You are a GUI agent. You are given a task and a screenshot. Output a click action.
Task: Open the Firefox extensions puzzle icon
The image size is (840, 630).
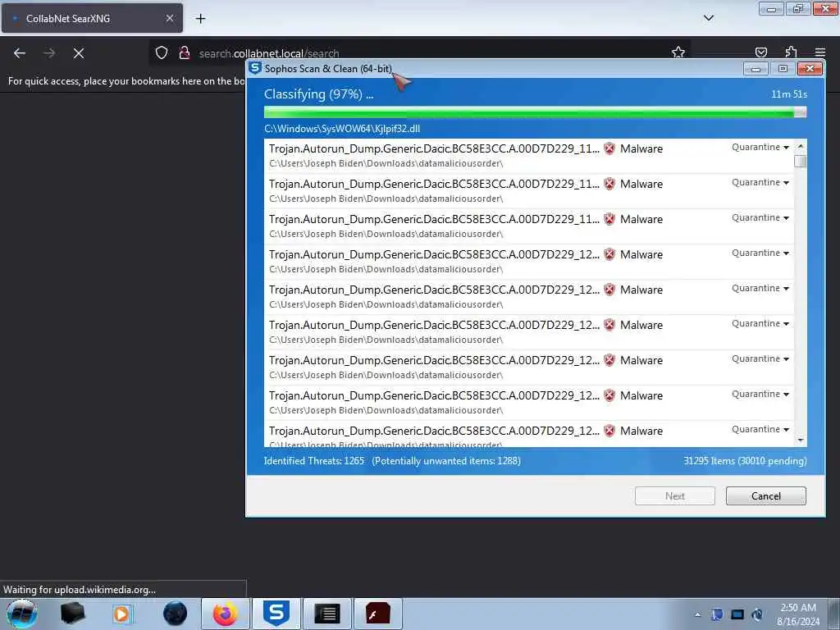791,52
